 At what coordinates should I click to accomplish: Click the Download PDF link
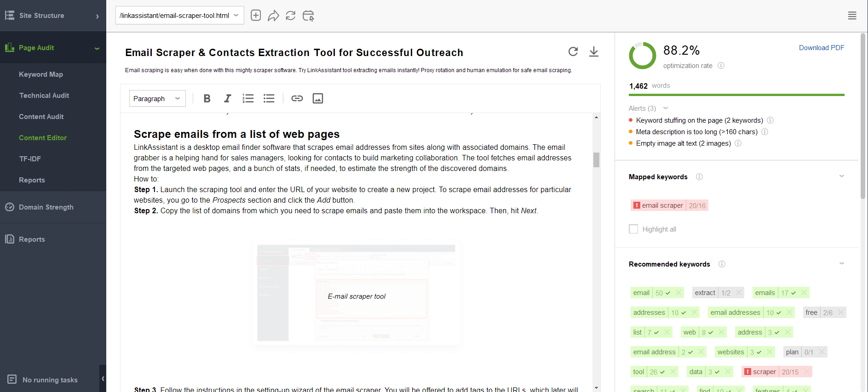pyautogui.click(x=822, y=48)
